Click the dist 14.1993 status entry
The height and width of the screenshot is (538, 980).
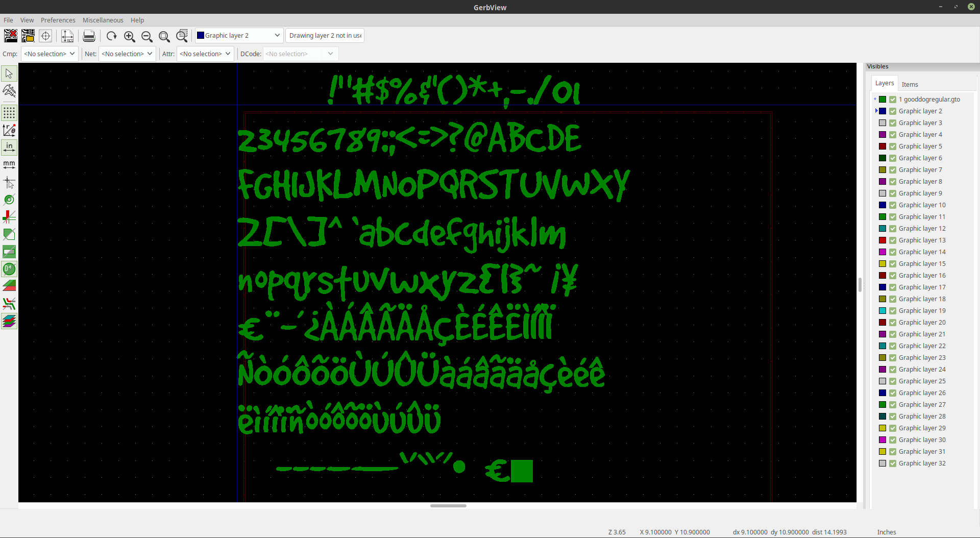coord(829,532)
